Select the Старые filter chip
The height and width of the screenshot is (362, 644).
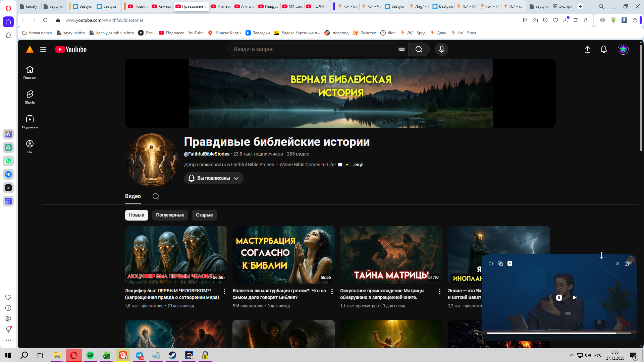point(204,215)
